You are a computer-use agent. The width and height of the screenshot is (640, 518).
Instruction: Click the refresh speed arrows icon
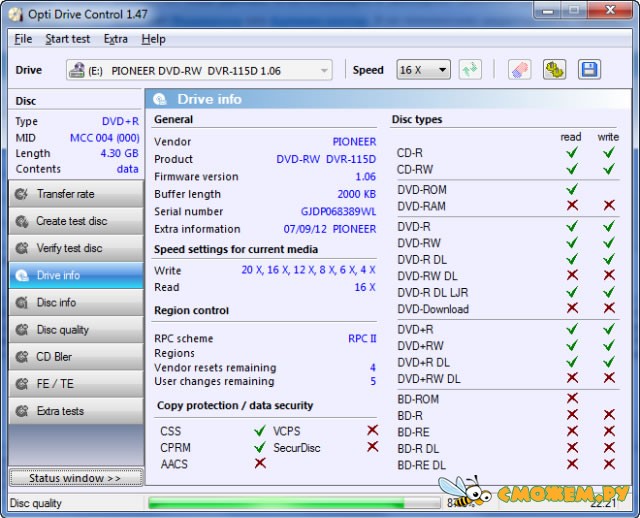point(470,70)
